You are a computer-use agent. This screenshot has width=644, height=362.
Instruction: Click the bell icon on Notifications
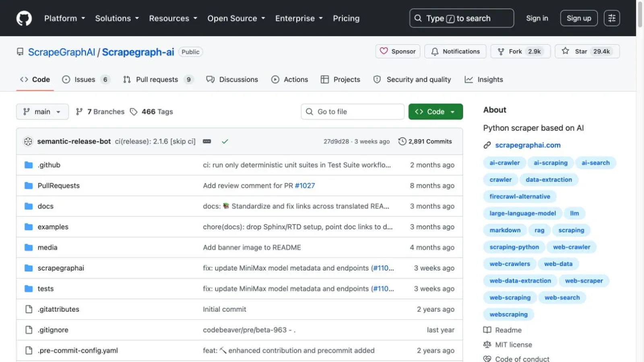click(435, 51)
